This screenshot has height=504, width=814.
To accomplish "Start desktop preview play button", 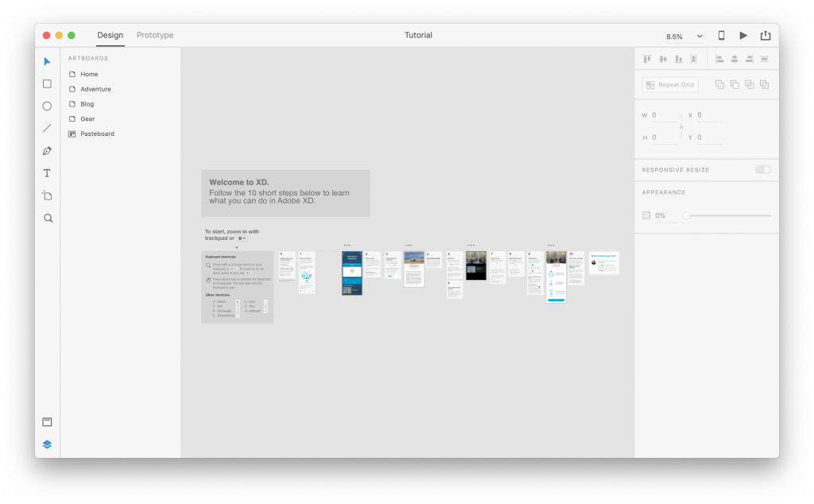I will tap(743, 35).
